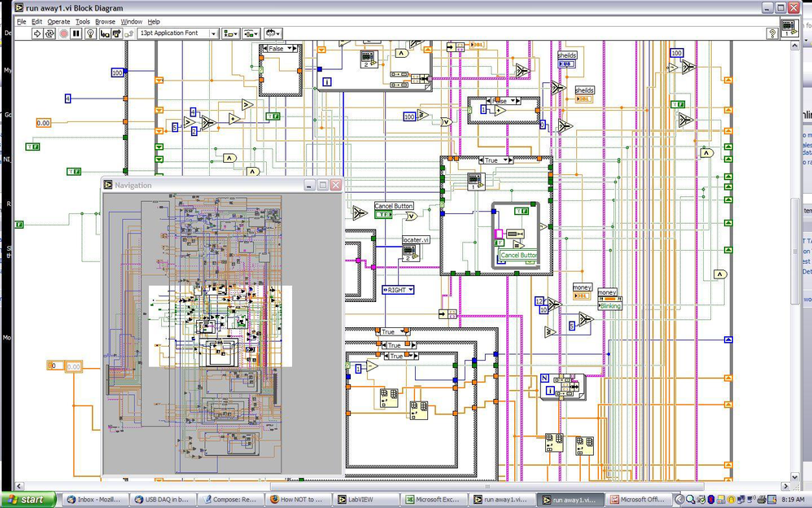Click the money DBL indicator terminal
The width and height of the screenshot is (812, 508).
pyautogui.click(x=582, y=296)
